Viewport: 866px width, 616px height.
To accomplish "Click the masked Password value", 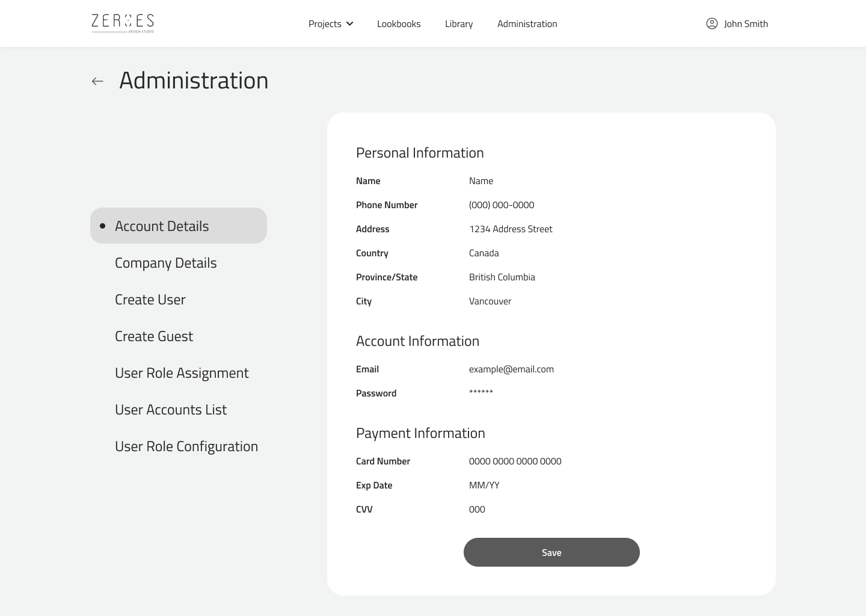I will coord(481,393).
